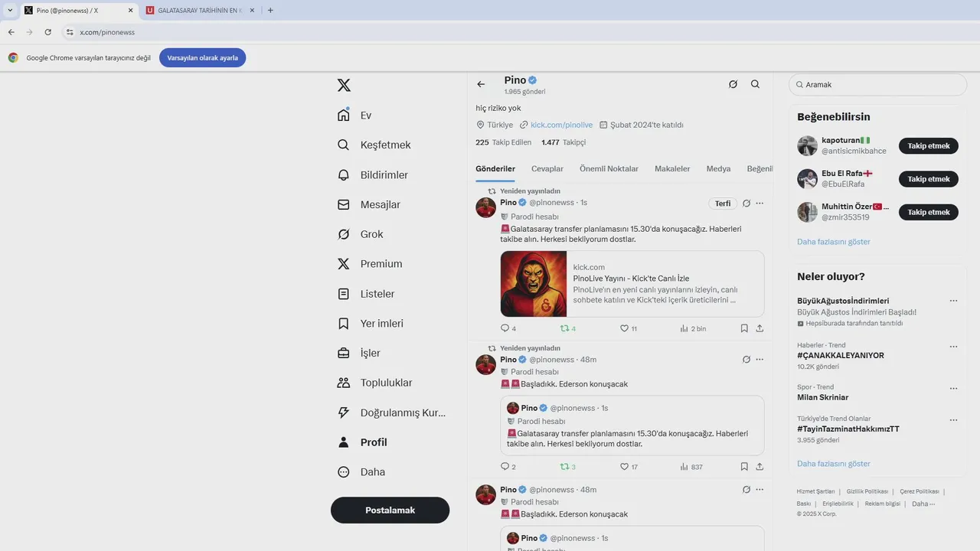Click the Aramak search field

(x=877, y=85)
